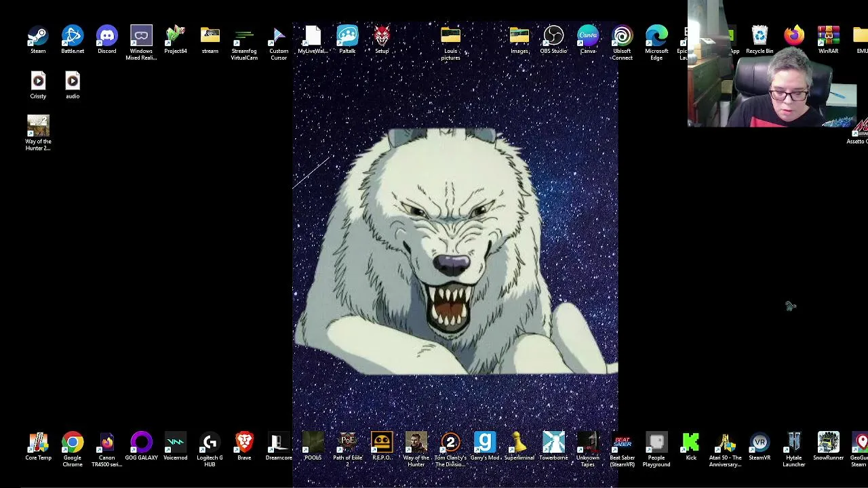
Task: Select the MyLiveWallpaper file icon
Action: pyautogui.click(x=313, y=36)
